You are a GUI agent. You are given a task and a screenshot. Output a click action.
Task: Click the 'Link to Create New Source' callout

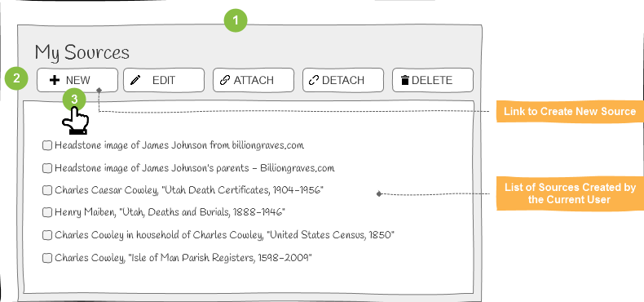tap(570, 111)
